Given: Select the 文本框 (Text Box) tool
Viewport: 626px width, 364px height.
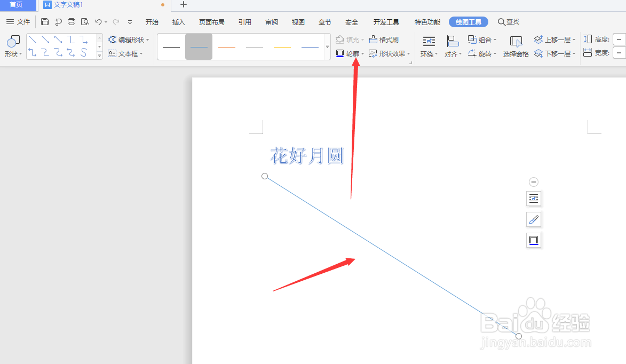Looking at the screenshot, I should pos(126,53).
